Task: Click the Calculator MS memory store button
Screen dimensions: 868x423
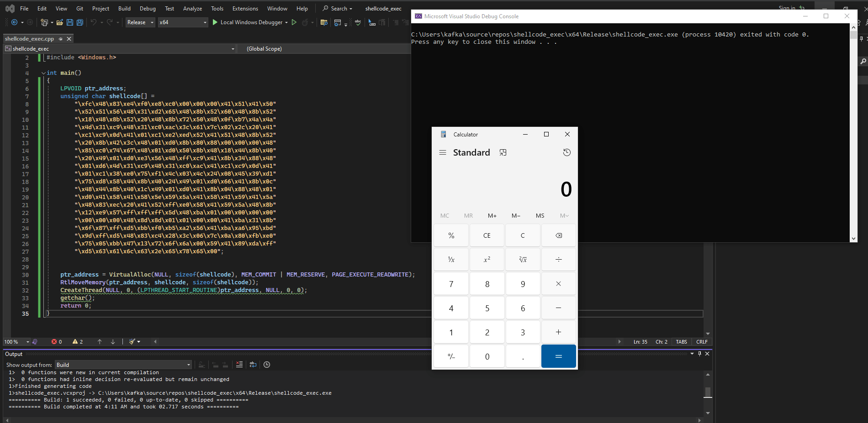Action: pyautogui.click(x=540, y=216)
